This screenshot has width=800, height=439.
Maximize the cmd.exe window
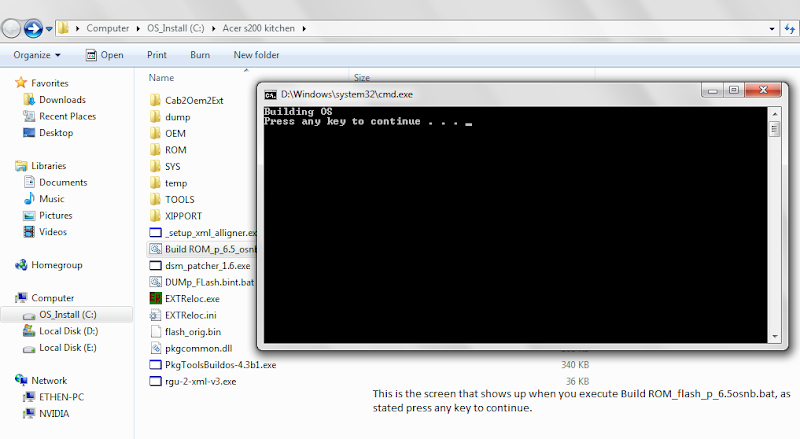(734, 90)
